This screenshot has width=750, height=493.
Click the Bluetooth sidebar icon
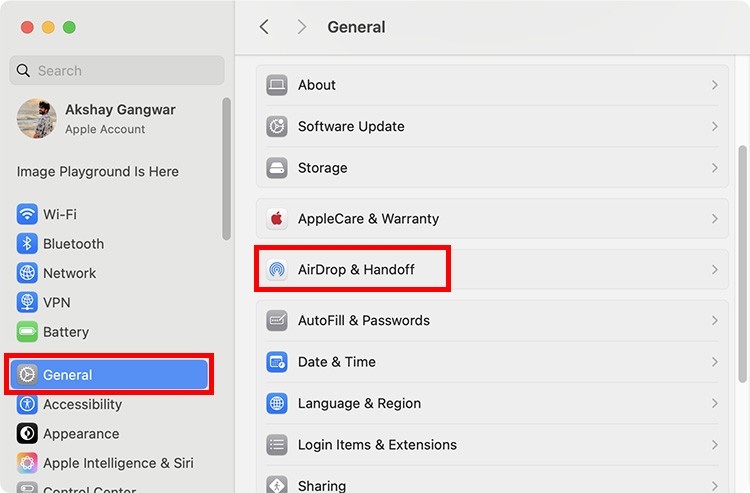[27, 244]
